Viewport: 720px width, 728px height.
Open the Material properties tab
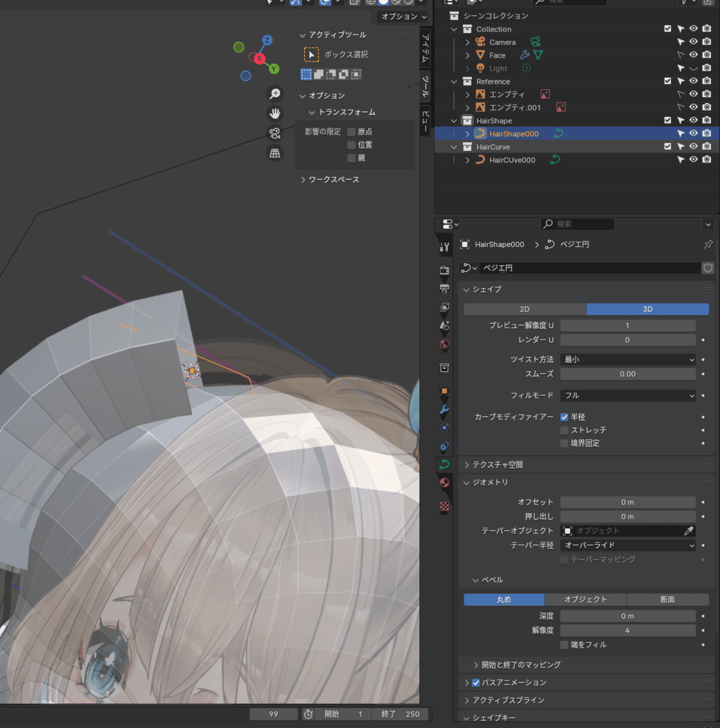click(x=444, y=483)
